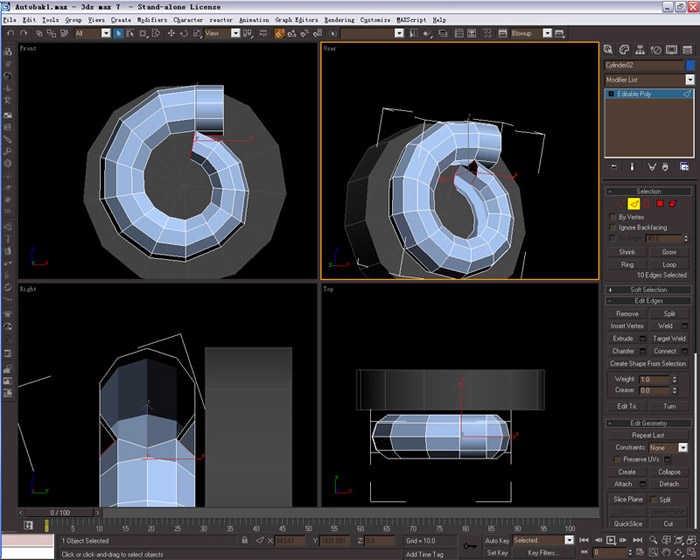The image size is (700, 560).
Task: Enable the Ignore Backfacing checkbox
Action: [613, 228]
